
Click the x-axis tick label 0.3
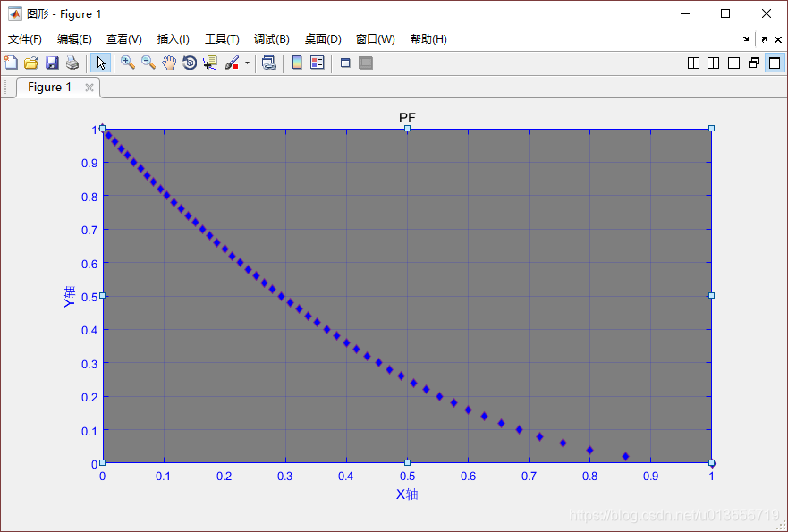click(285, 477)
